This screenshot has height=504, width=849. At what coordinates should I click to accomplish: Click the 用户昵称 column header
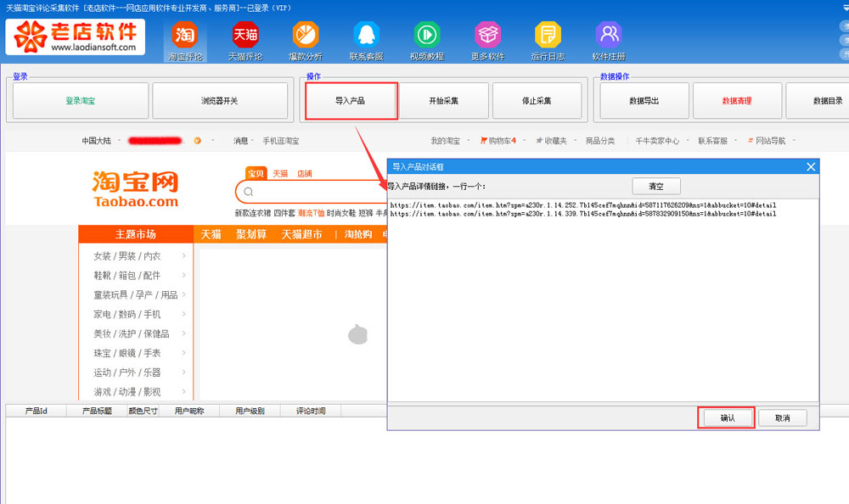coord(189,411)
